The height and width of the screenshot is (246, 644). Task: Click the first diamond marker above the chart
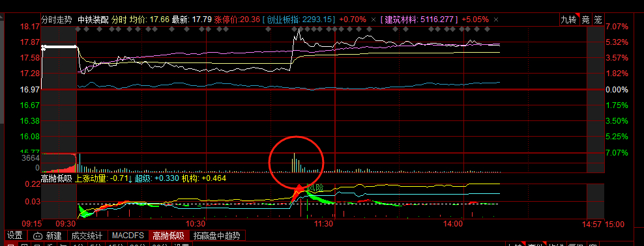coord(78,29)
